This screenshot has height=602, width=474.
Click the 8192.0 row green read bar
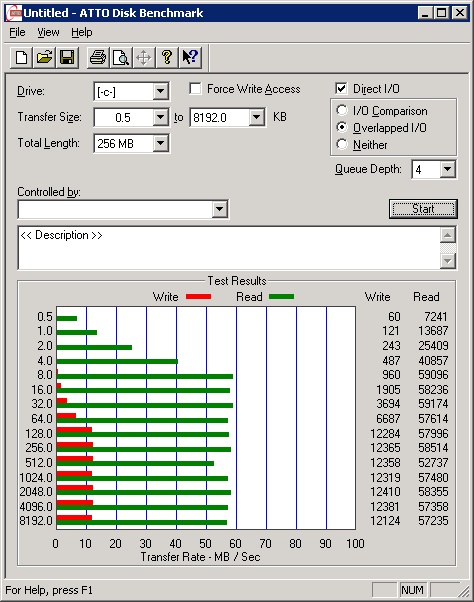pyautogui.click(x=142, y=523)
